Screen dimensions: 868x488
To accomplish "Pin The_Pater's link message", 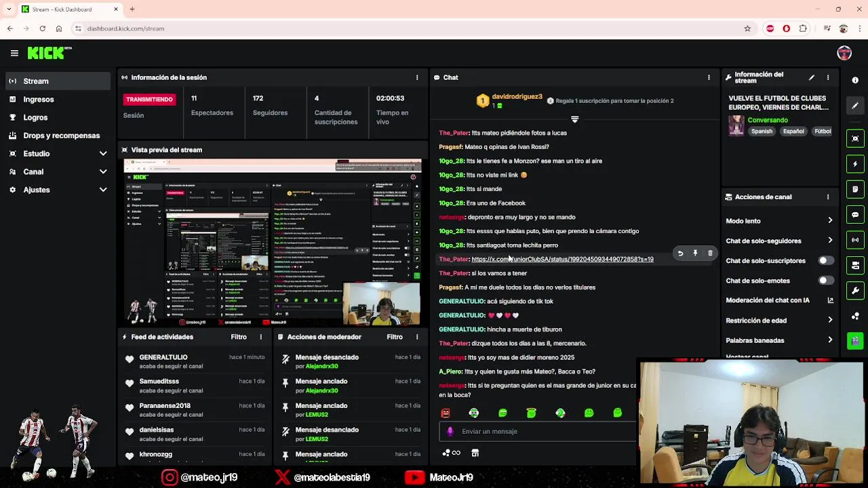I will (695, 253).
